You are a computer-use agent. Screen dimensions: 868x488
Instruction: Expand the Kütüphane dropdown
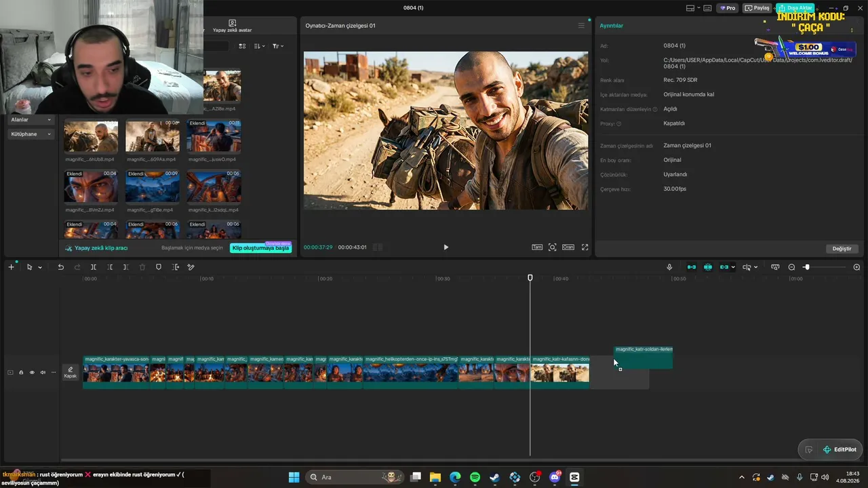(31, 134)
